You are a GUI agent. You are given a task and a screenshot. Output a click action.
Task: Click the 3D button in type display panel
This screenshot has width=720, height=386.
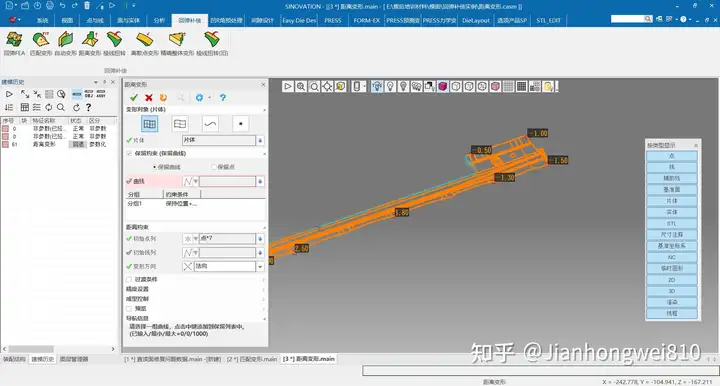pyautogui.click(x=672, y=291)
